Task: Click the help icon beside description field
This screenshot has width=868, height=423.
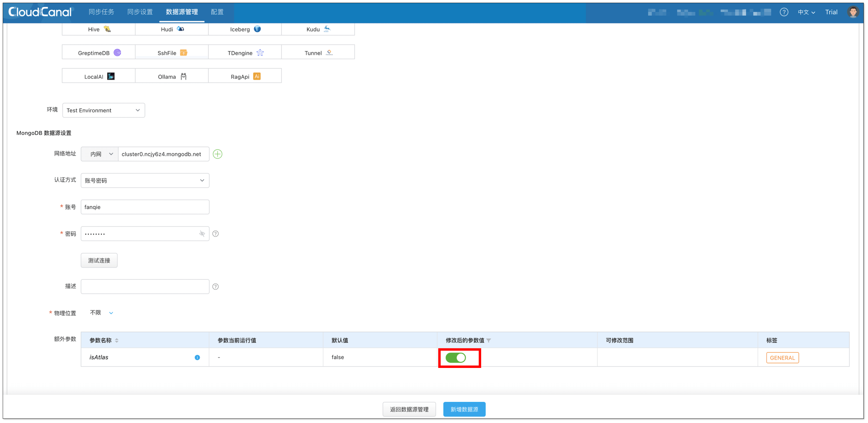Action: click(216, 286)
